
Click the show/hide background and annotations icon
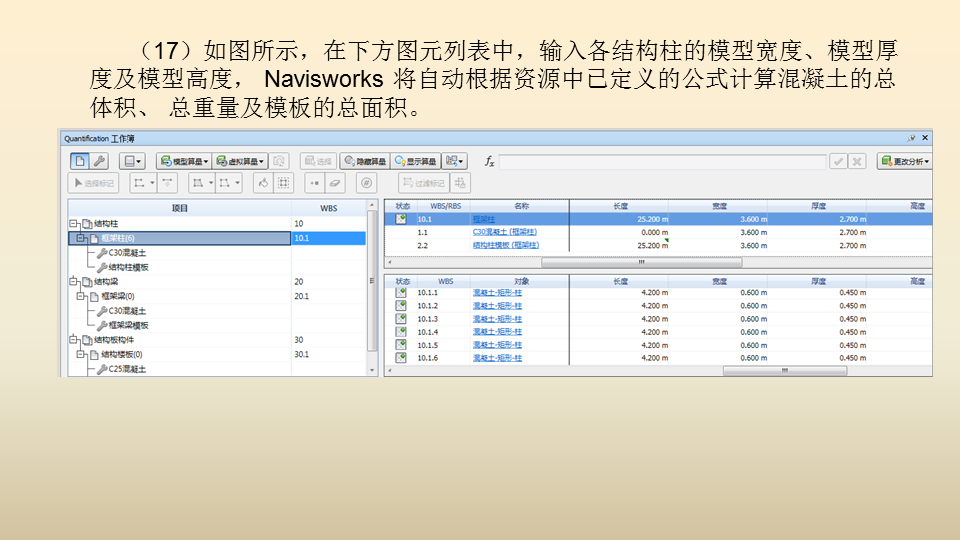(x=460, y=182)
